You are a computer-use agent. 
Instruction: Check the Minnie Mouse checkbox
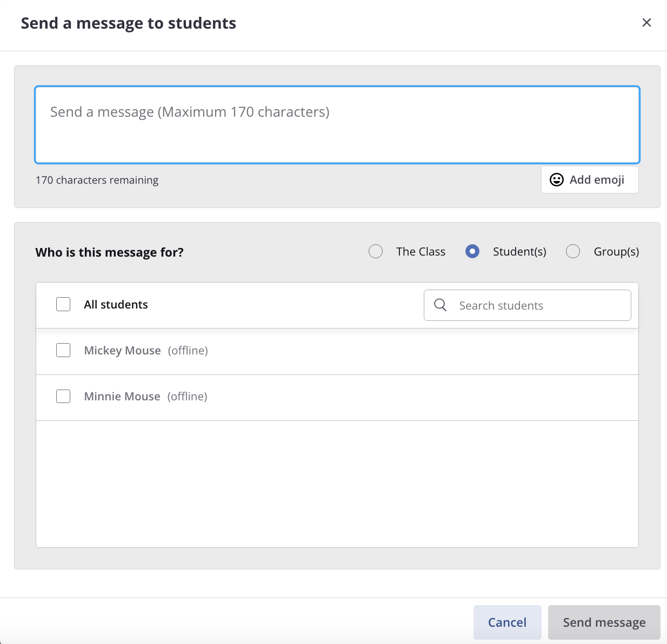click(x=63, y=397)
